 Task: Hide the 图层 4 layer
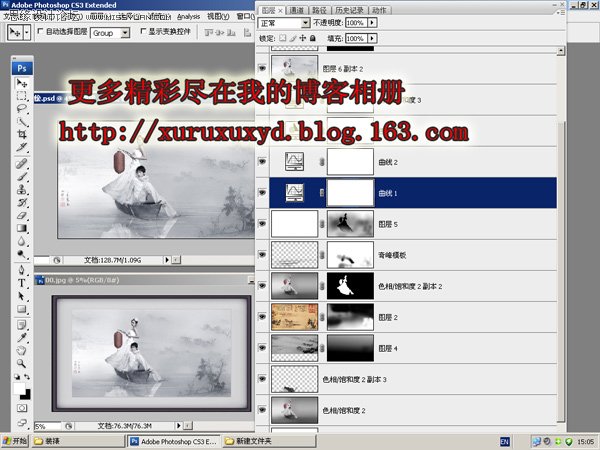tap(262, 347)
